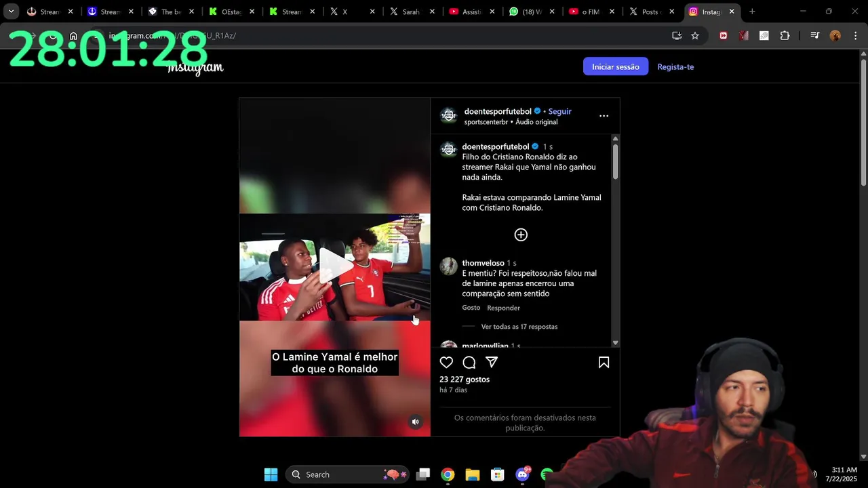Image resolution: width=868 pixels, height=488 pixels.
Task: Open Chrome tab search dropdown arrow
Action: coord(12,12)
